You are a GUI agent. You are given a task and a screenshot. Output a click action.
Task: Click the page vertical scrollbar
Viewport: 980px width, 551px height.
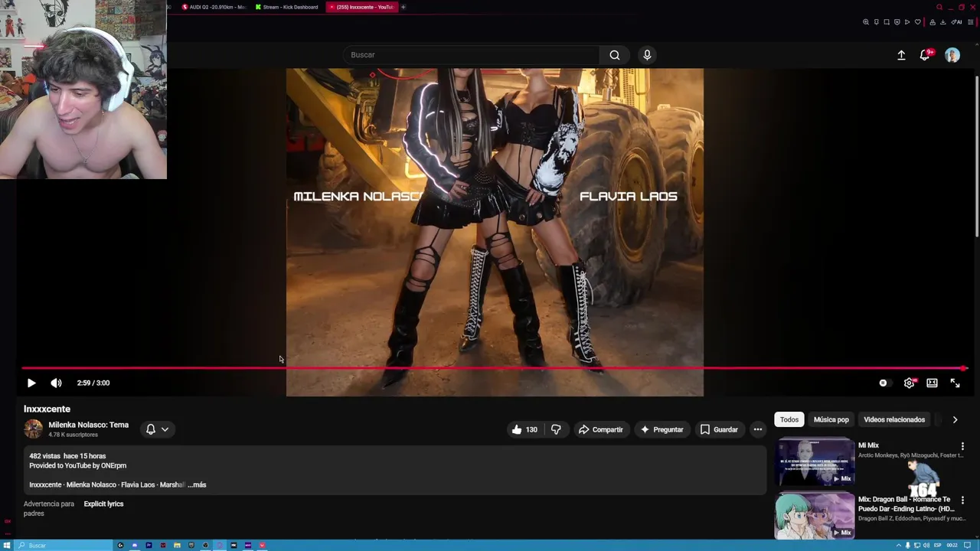tap(977, 157)
